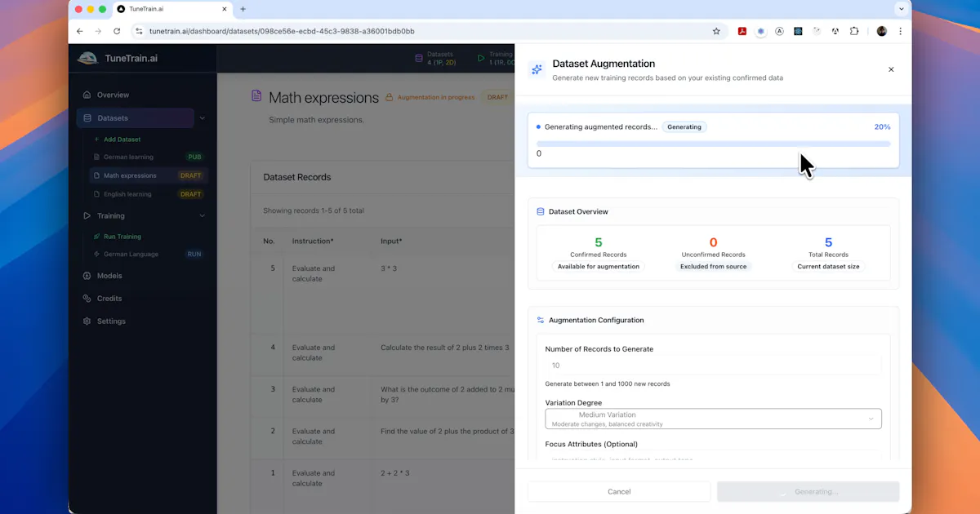Click the Available for augmentation label

point(599,267)
